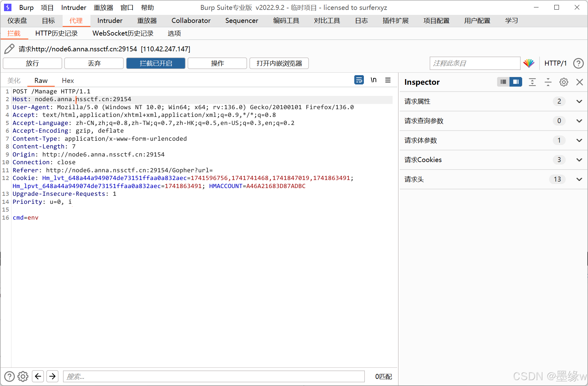
Task: Click the Burp Suite logo icon
Action: (8, 7)
